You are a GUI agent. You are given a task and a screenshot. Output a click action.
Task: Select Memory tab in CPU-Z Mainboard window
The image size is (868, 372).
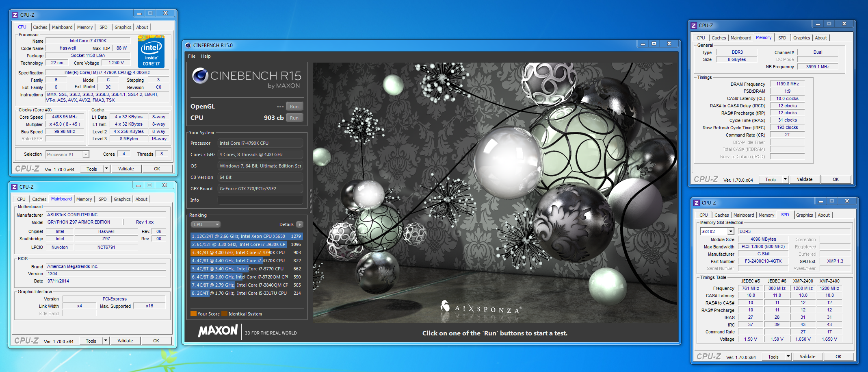click(84, 199)
